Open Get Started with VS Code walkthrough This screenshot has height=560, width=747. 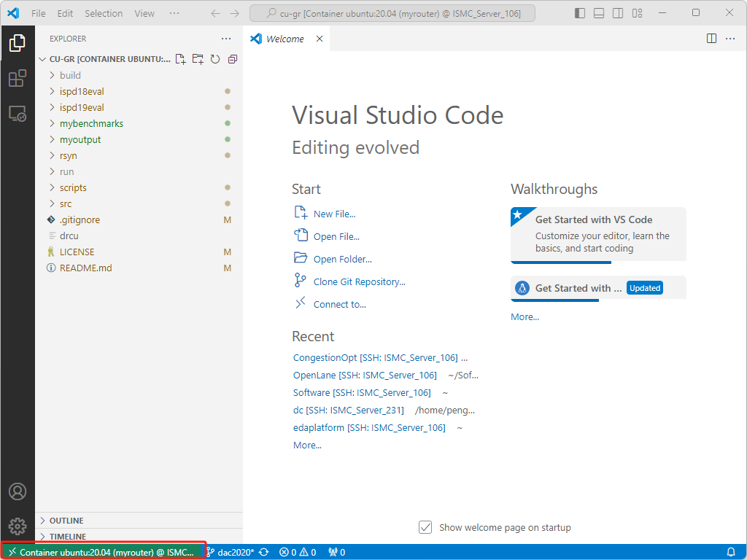point(598,235)
